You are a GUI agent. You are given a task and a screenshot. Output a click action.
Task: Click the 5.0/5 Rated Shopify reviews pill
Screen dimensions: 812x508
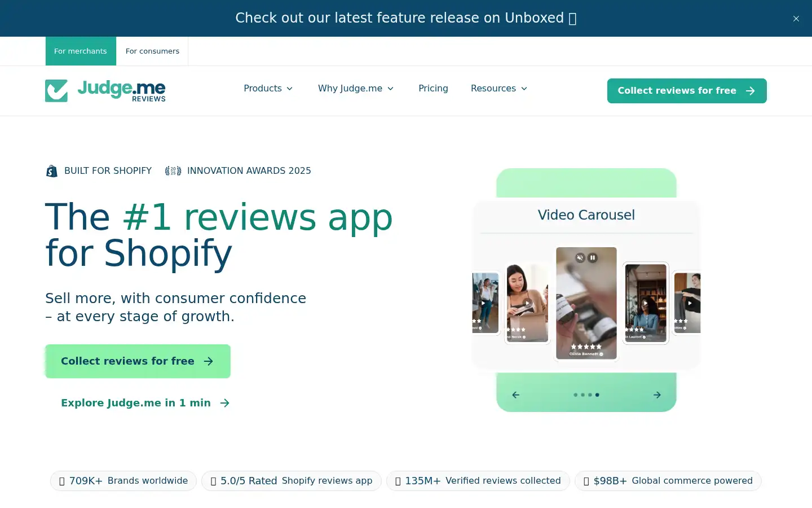(x=292, y=481)
